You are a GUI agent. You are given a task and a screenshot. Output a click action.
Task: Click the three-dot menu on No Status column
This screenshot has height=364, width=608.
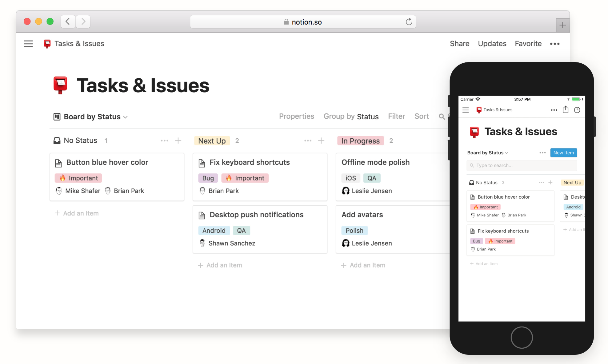[164, 140]
